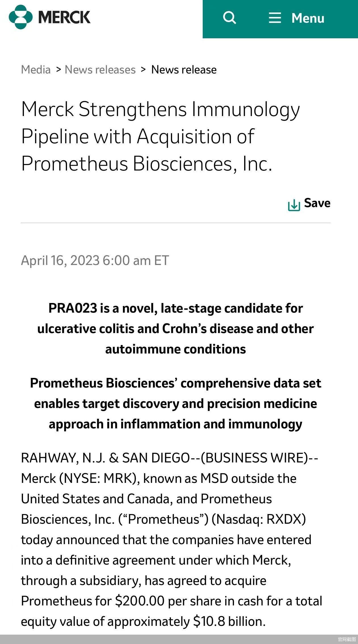358x644 pixels.
Task: Click the MERCK wordmark text
Action: pos(64,17)
